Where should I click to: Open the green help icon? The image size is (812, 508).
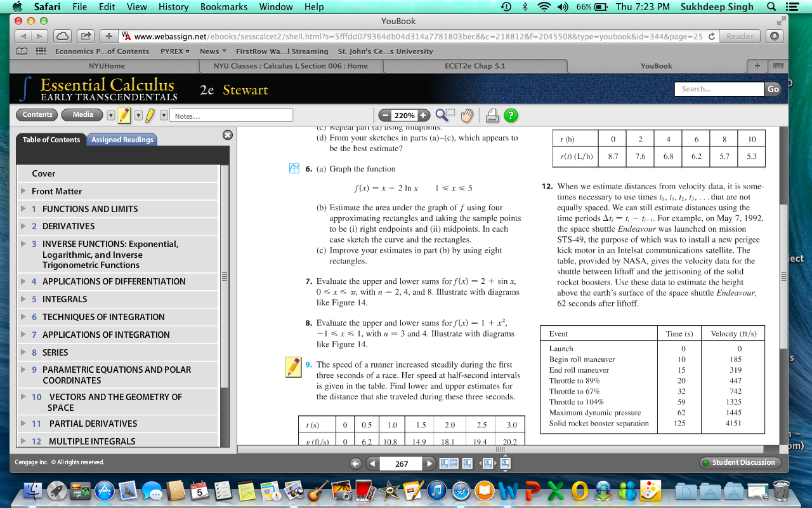[511, 116]
